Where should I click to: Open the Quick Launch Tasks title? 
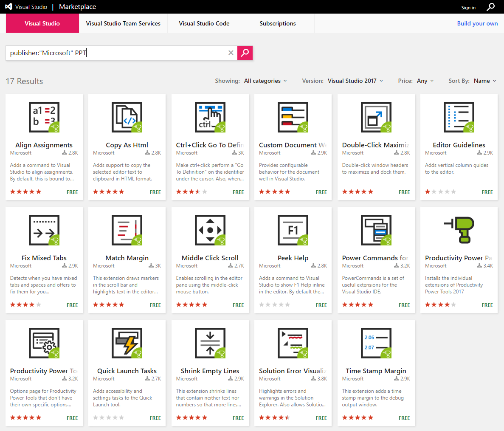click(x=127, y=371)
